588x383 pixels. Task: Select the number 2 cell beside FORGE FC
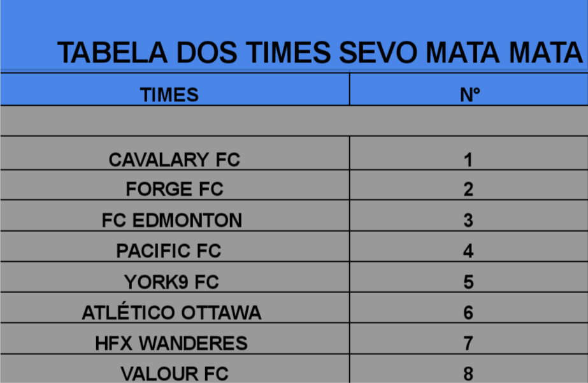[x=468, y=189]
